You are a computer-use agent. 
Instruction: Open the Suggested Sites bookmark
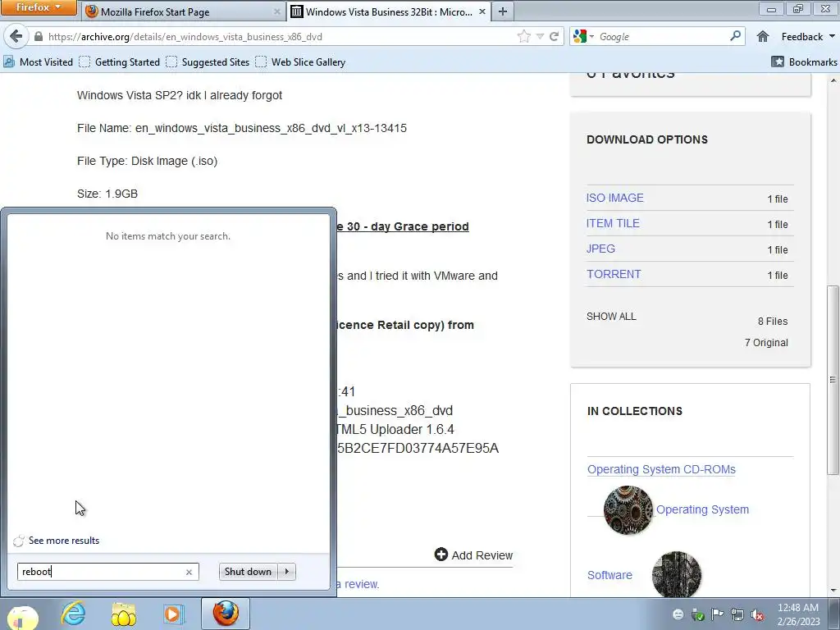(x=208, y=62)
